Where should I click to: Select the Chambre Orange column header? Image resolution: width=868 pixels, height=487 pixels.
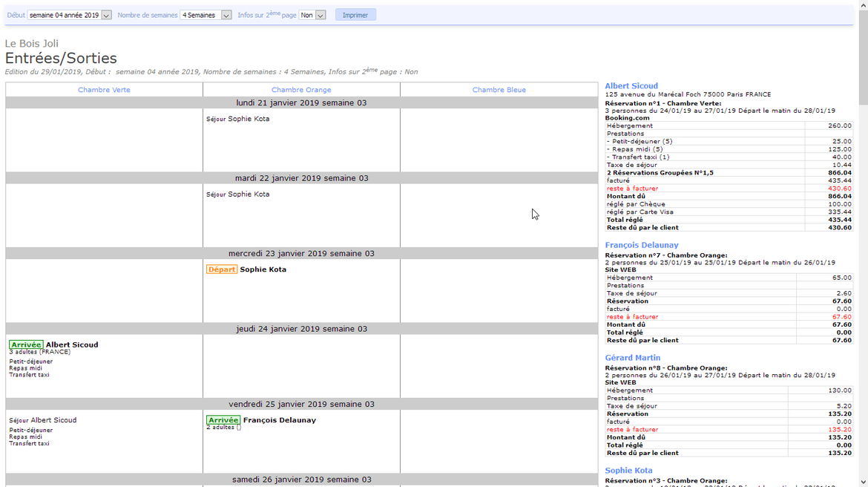301,90
